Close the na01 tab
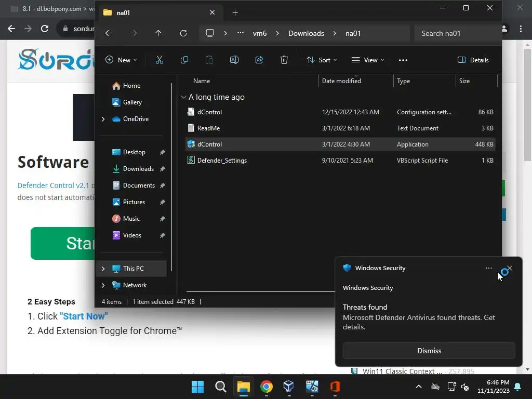This screenshot has width=532, height=399. coord(212,12)
